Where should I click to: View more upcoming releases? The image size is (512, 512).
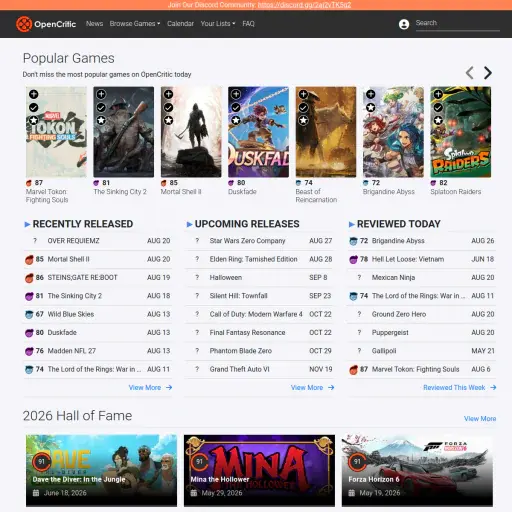click(312, 387)
